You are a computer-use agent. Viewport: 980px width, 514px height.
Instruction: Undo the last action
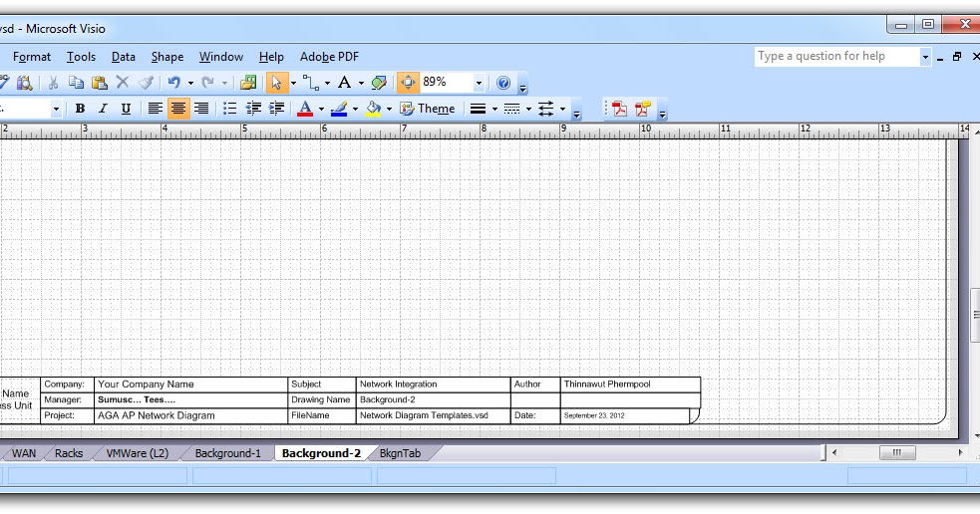pos(173,83)
